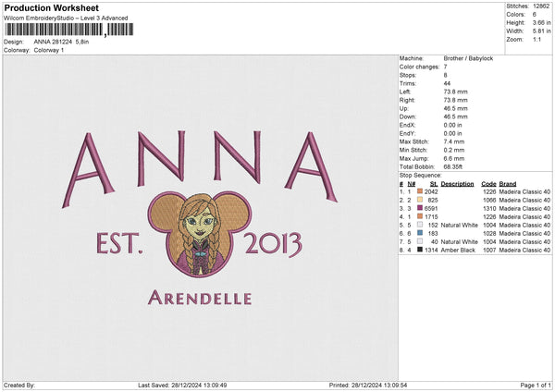Click 'Natural White' in stop row 5
The image size is (555, 392).
pos(460,225)
